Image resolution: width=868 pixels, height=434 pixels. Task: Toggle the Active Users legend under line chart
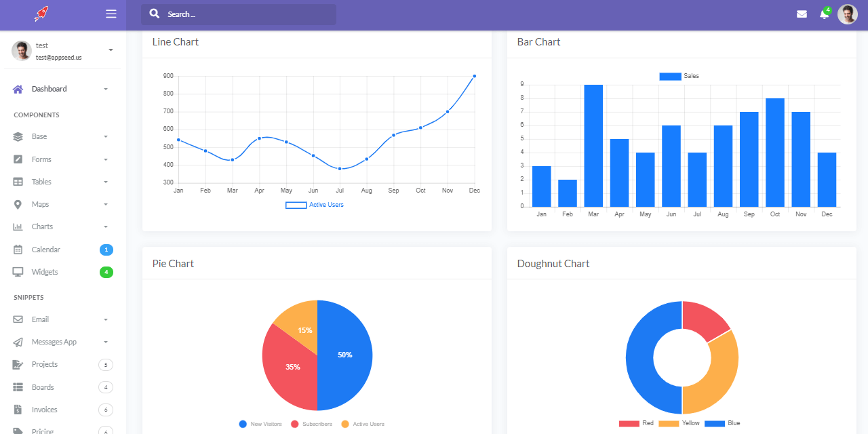click(314, 204)
